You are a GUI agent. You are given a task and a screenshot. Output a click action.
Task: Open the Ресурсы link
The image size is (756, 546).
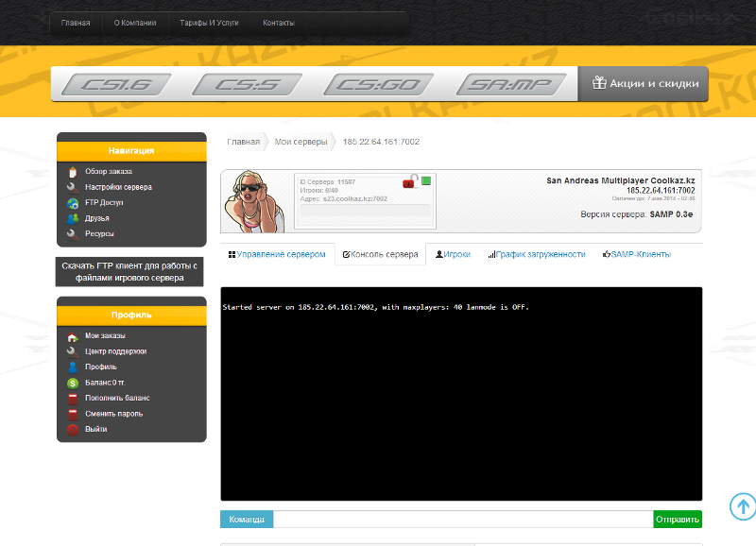pos(99,233)
